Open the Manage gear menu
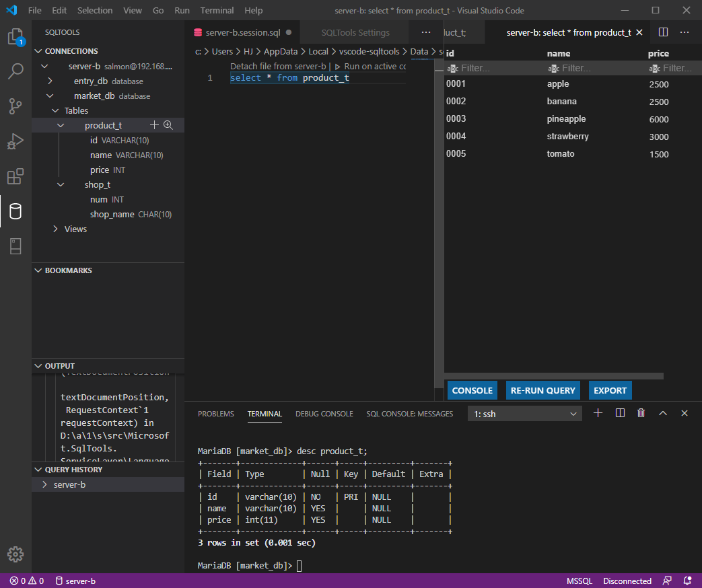The image size is (702, 588). pyautogui.click(x=15, y=554)
